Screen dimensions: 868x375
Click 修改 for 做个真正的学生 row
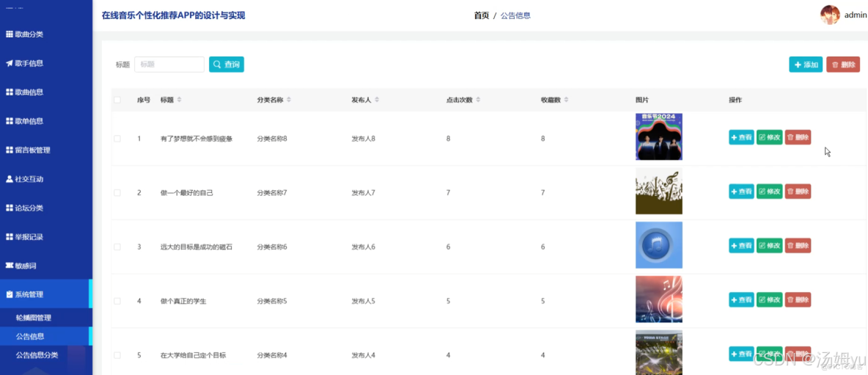[x=770, y=299]
